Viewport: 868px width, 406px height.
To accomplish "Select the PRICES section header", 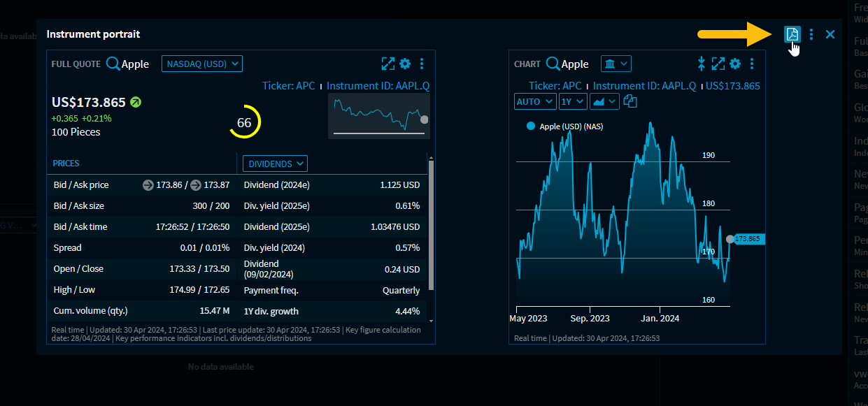I will pyautogui.click(x=66, y=164).
